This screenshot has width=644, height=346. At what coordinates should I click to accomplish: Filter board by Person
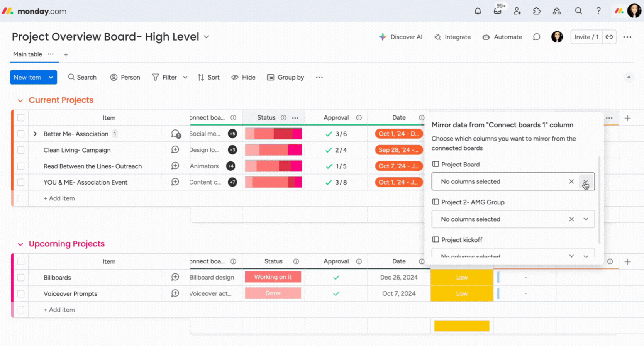tap(125, 77)
